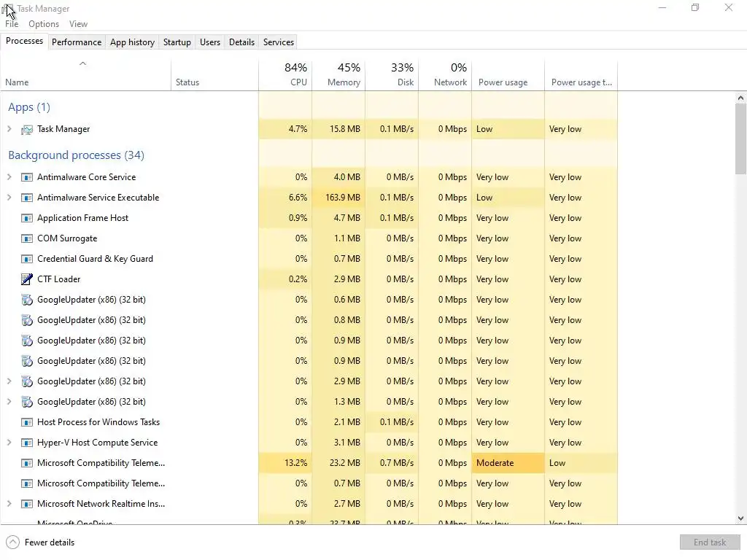Click the Antimalware Core Service icon
Viewport: 747px width, 560px height.
click(x=27, y=177)
